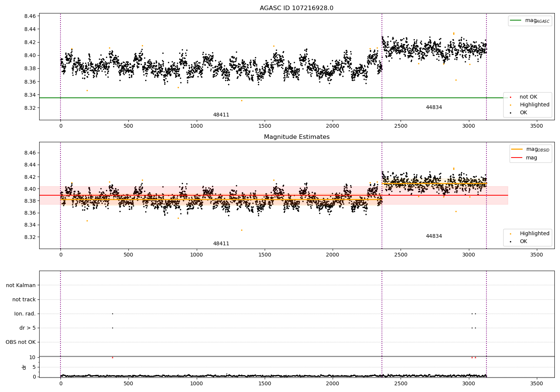
Task: Click the 3500 x-axis tick on bottom plot
Action: pyautogui.click(x=537, y=384)
